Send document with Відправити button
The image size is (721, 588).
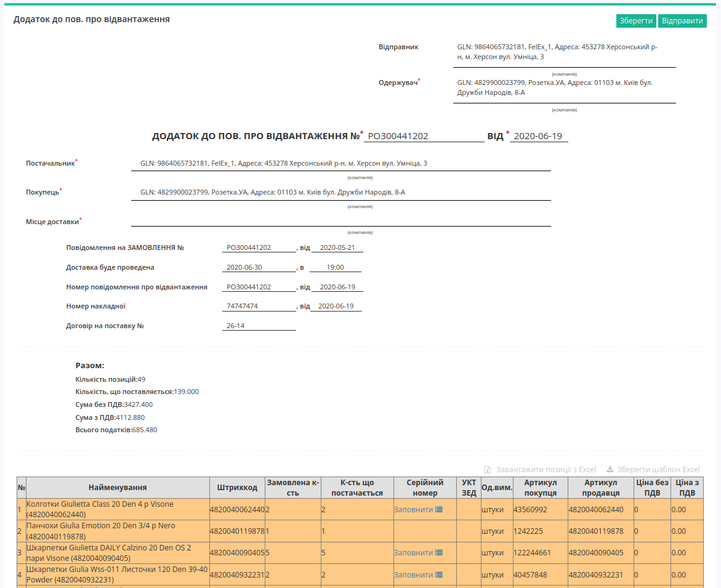(682, 21)
